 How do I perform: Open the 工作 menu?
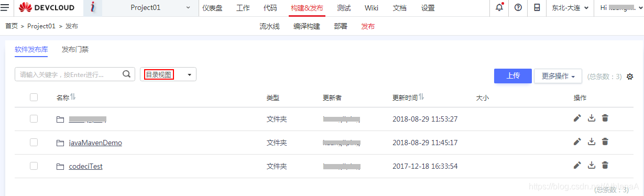[x=243, y=8]
